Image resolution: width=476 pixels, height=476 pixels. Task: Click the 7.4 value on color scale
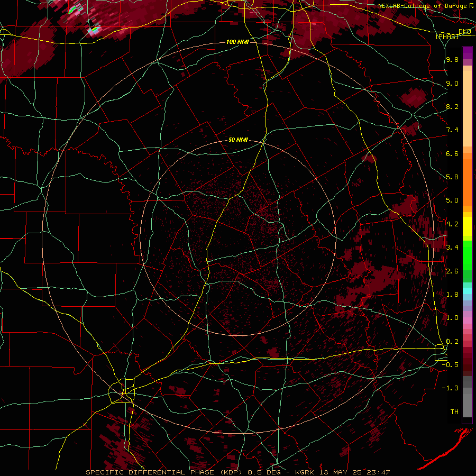[452, 130]
